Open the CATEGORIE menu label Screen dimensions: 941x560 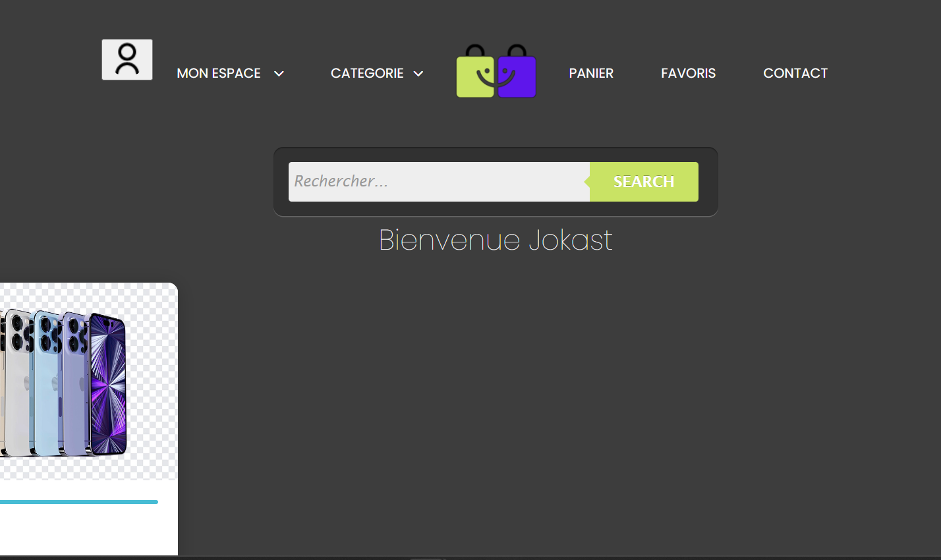coord(367,73)
